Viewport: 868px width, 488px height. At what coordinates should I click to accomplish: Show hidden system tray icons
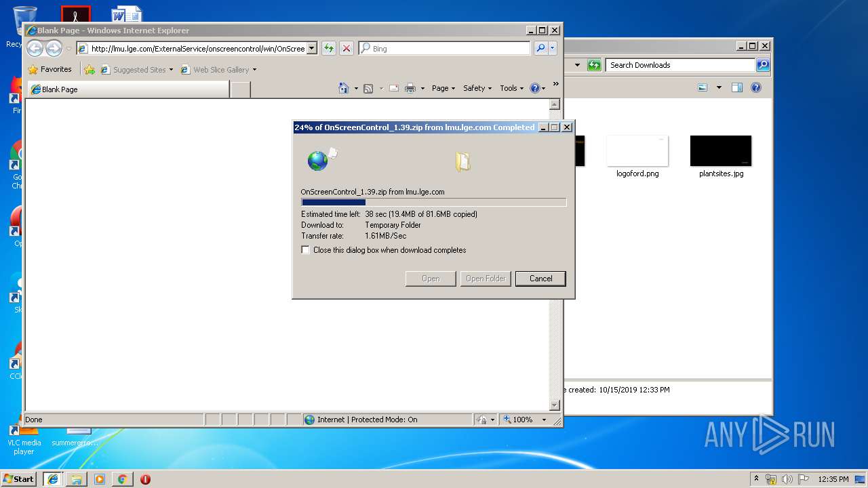click(x=756, y=479)
